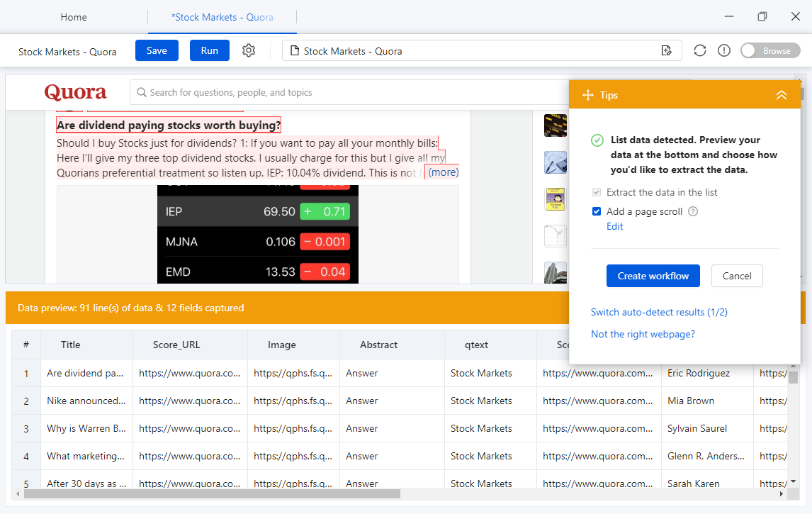The height and width of the screenshot is (514, 812).
Task: Click the Edit link under page scroll
Action: 615,226
